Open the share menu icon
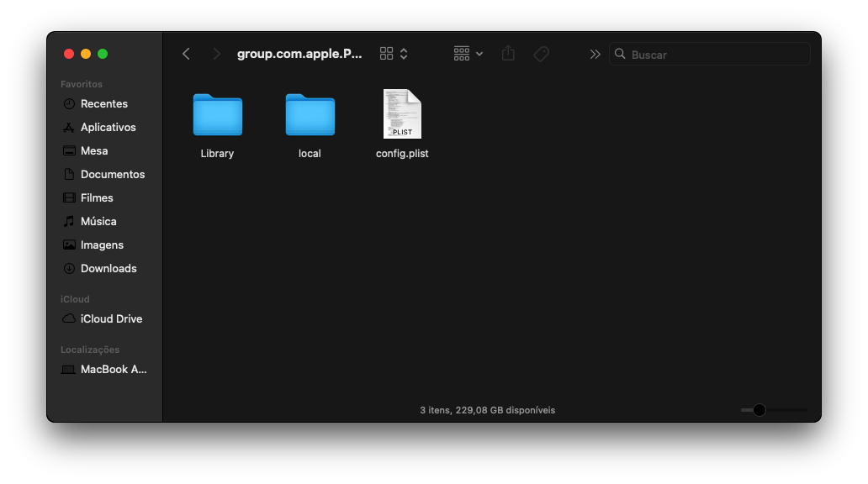The image size is (868, 484). (x=508, y=54)
